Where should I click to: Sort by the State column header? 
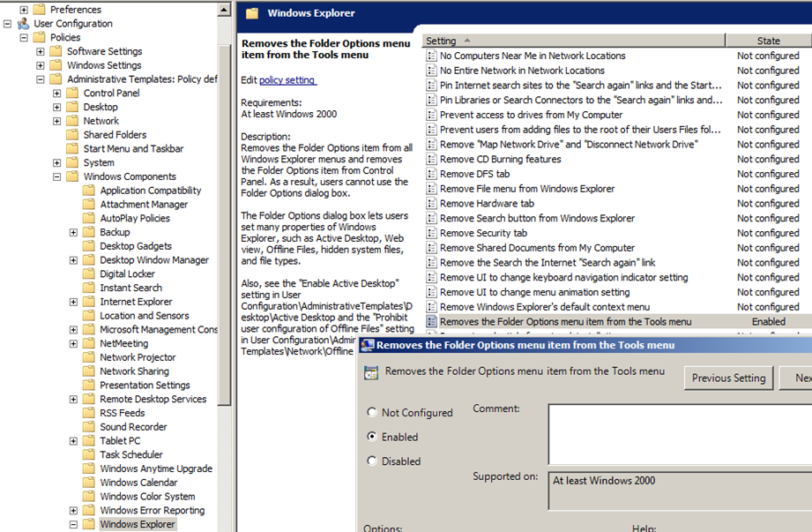point(769,41)
